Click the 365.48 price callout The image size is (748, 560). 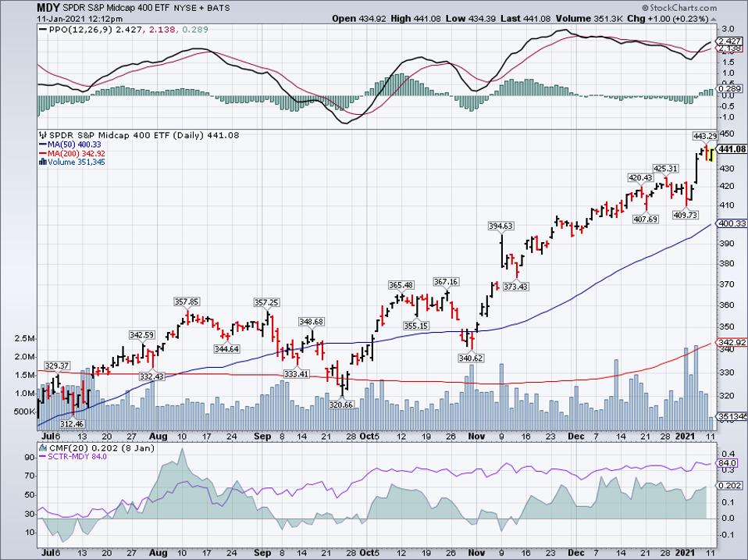401,285
